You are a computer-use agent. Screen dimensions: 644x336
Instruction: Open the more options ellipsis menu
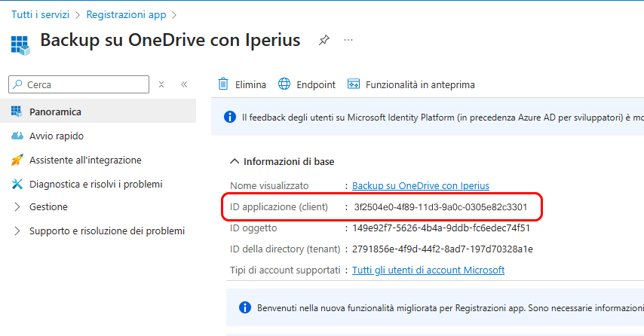348,40
